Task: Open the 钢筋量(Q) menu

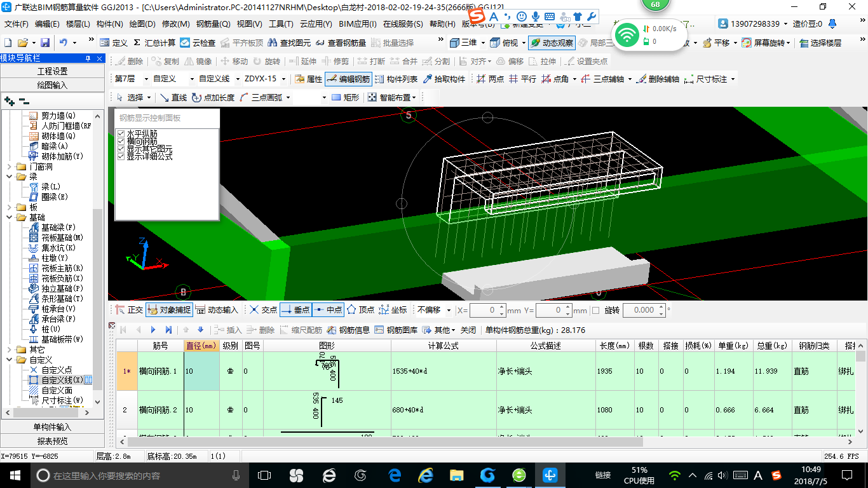Action: (213, 24)
